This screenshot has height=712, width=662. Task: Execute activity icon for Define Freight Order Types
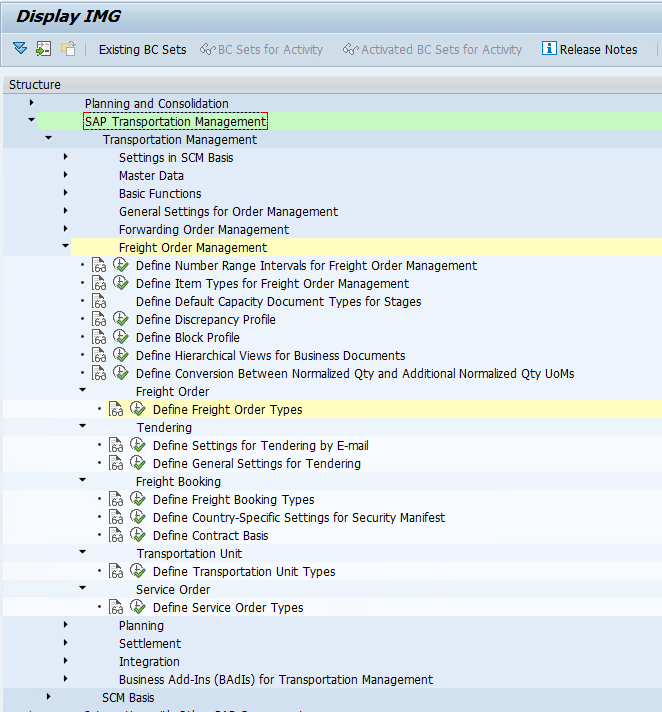[x=138, y=409]
